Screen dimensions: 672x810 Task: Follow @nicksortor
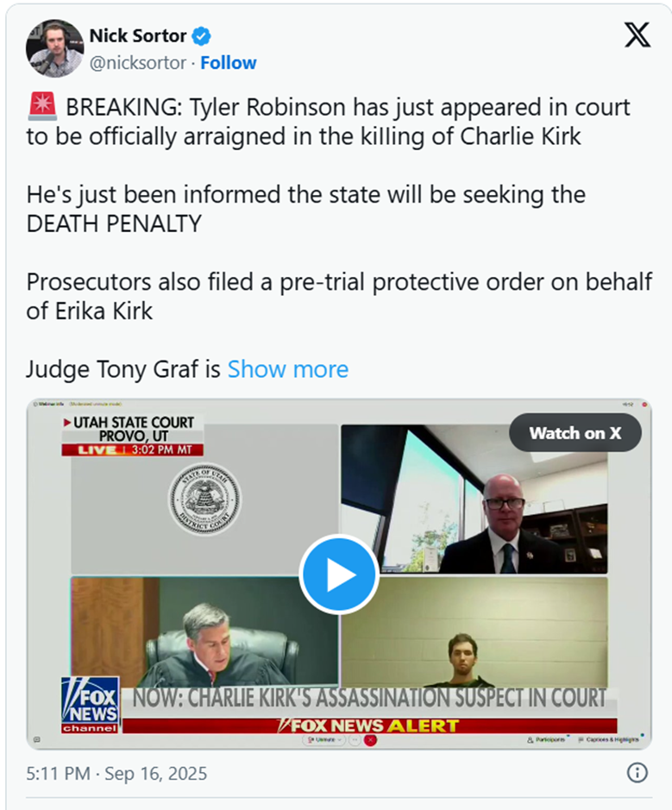[x=229, y=62]
